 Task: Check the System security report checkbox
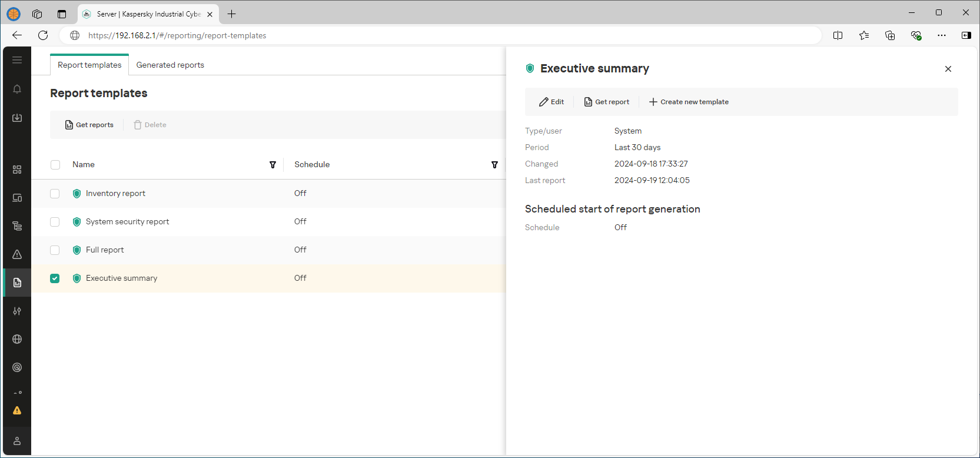[x=55, y=222]
